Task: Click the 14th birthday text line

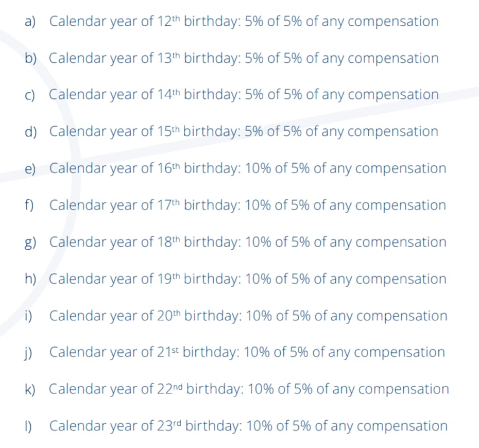Action: (244, 95)
